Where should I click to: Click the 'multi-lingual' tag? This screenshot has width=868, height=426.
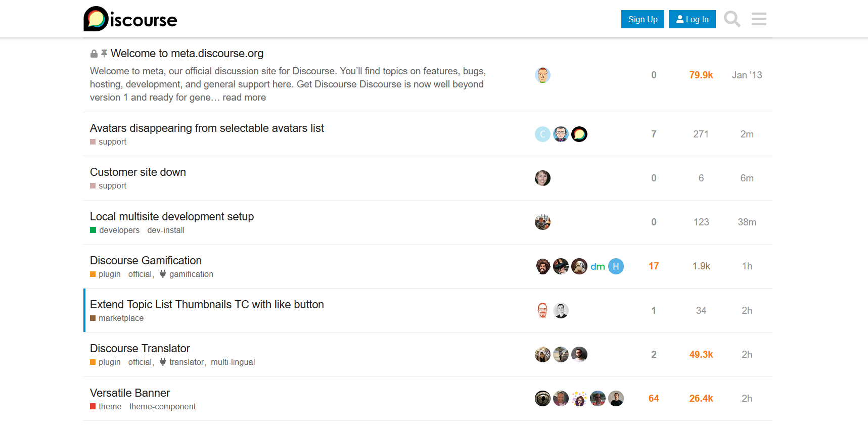[x=233, y=362]
